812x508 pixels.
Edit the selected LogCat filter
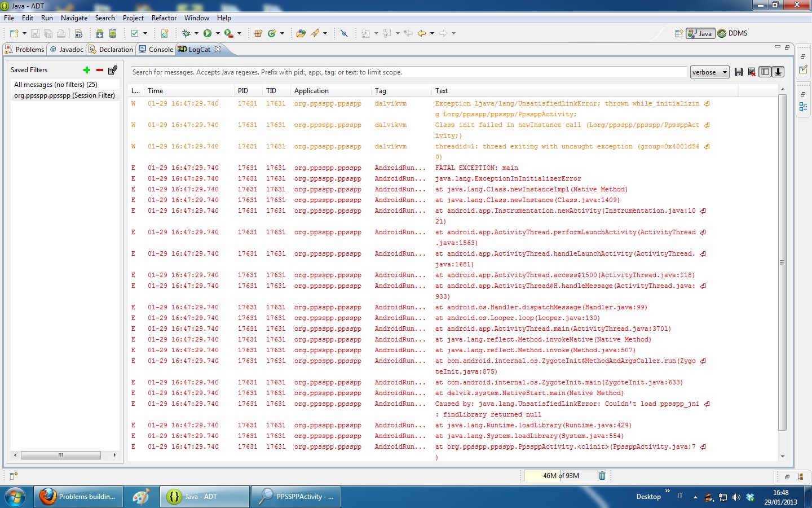coord(113,70)
